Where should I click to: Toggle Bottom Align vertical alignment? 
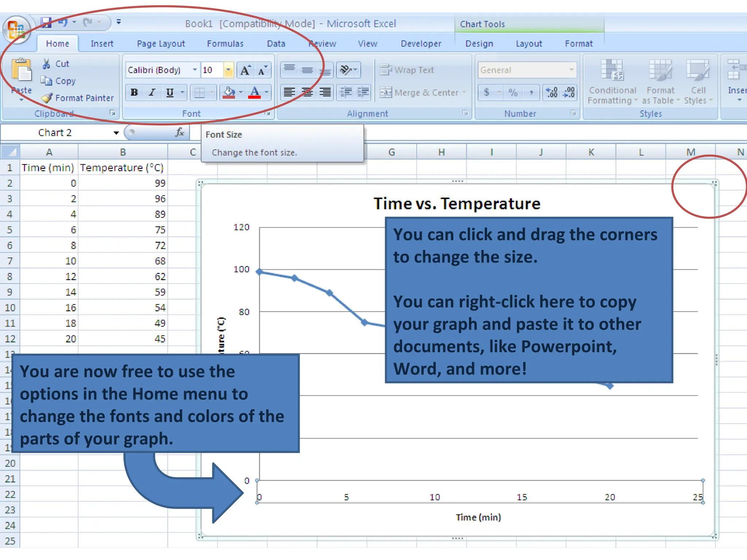pos(325,70)
